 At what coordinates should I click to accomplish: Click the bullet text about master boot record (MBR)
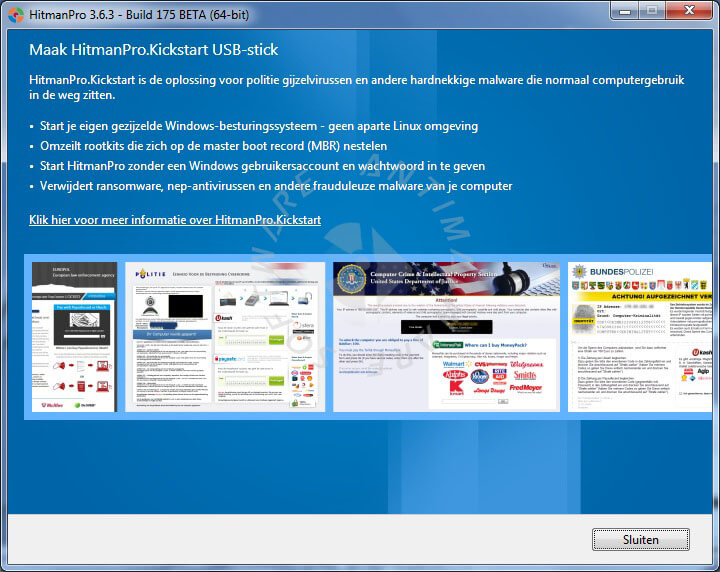click(x=214, y=146)
